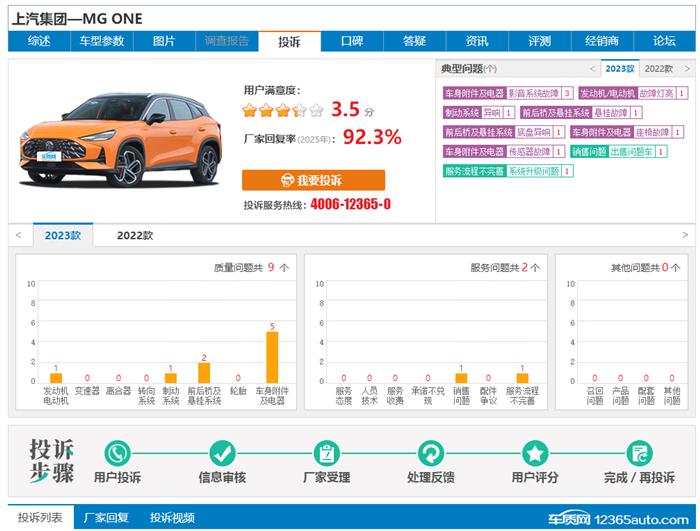Click the first gold satisfaction star

[x=250, y=110]
